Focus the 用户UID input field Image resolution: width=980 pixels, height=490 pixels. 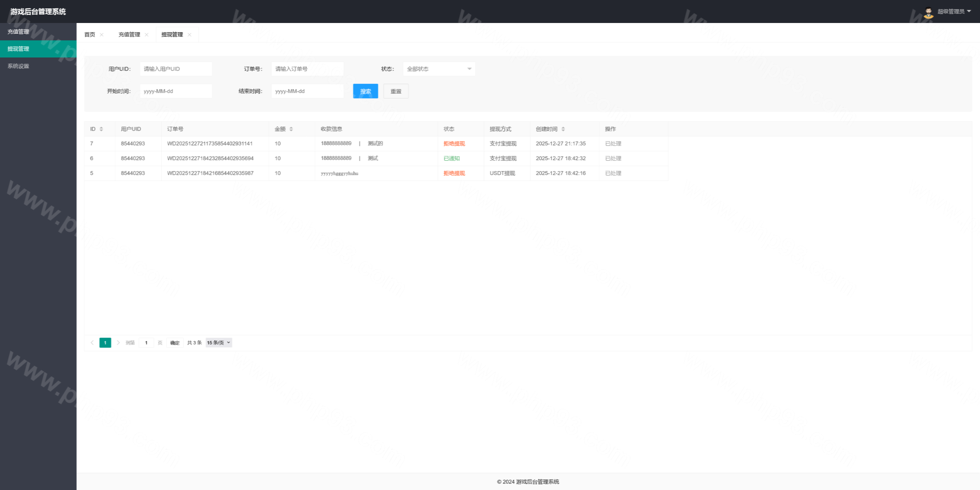tap(176, 69)
